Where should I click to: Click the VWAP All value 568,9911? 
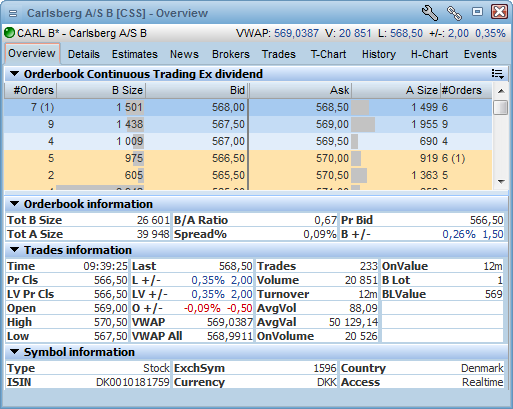(230, 336)
